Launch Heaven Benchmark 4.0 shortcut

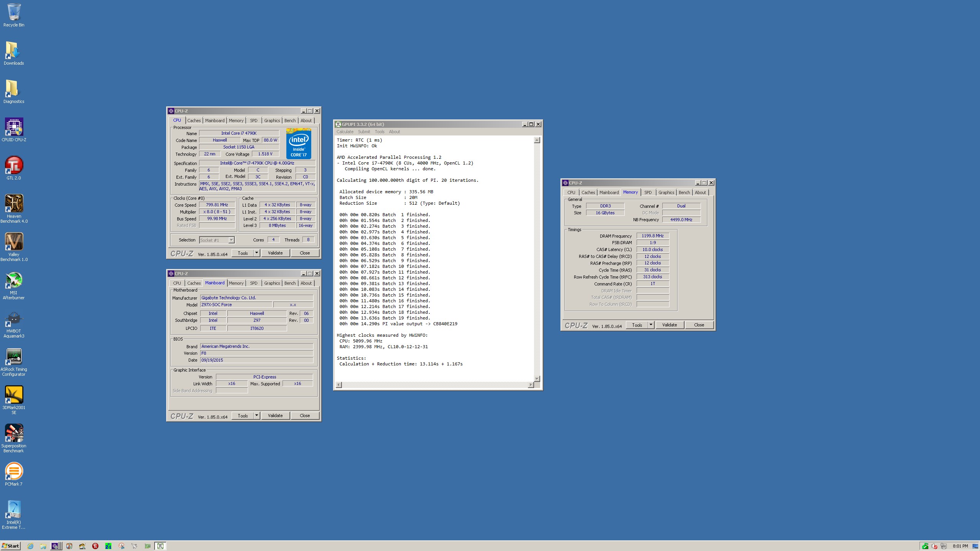click(x=14, y=209)
